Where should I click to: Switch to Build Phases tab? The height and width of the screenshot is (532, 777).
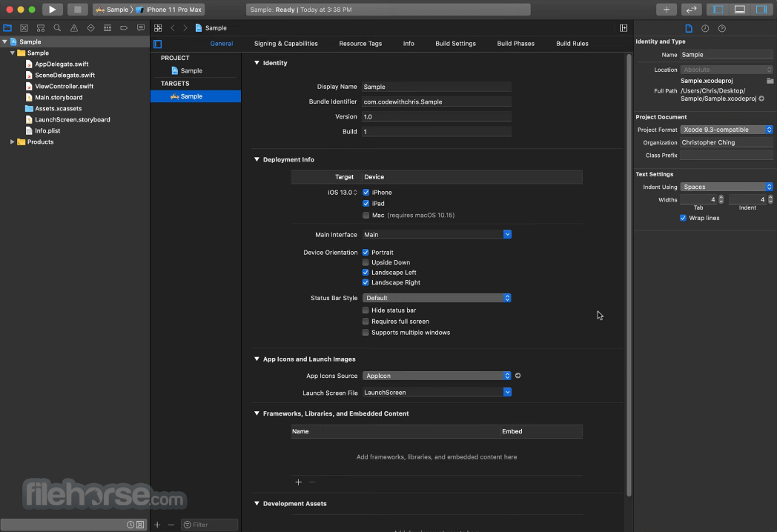coord(515,44)
